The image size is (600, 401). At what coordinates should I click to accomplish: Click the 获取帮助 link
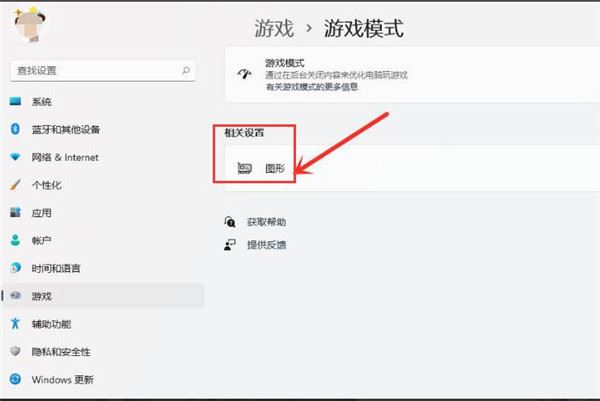click(x=267, y=222)
